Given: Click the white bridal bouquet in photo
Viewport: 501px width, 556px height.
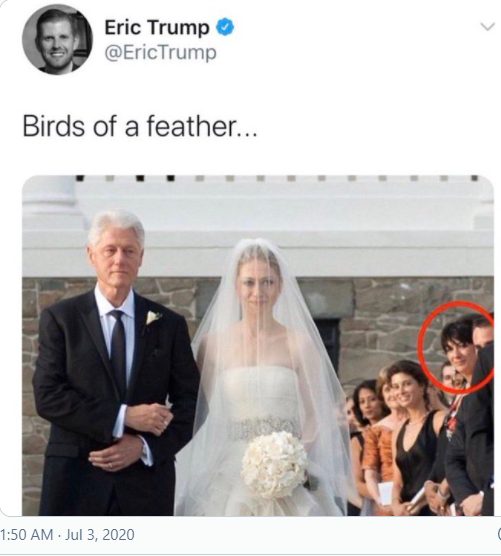Looking at the screenshot, I should point(274,465).
